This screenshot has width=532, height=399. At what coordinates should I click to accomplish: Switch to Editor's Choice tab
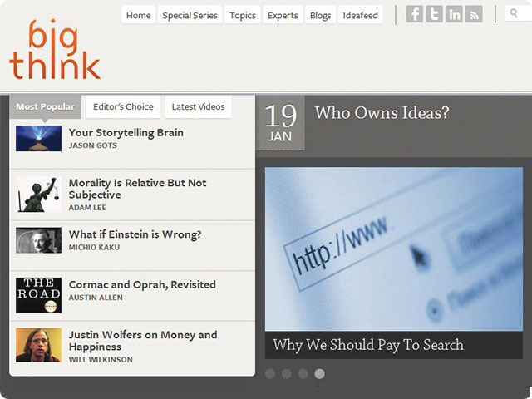tap(123, 107)
